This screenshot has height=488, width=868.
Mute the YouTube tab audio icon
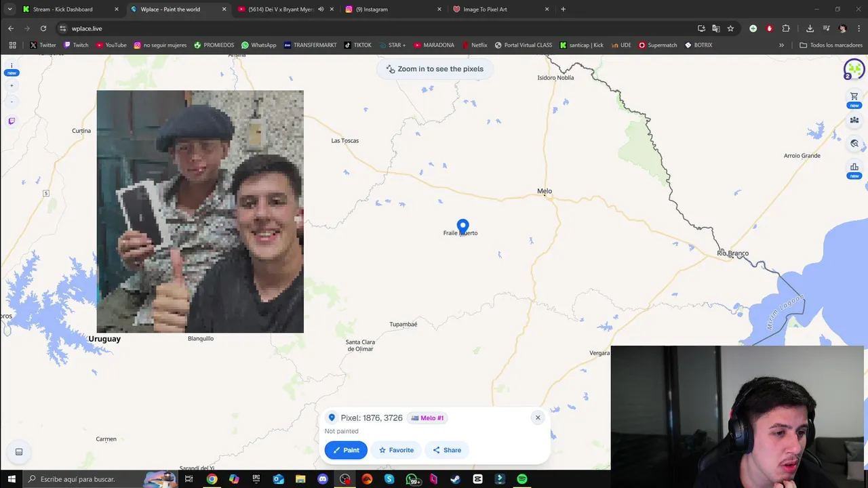321,9
